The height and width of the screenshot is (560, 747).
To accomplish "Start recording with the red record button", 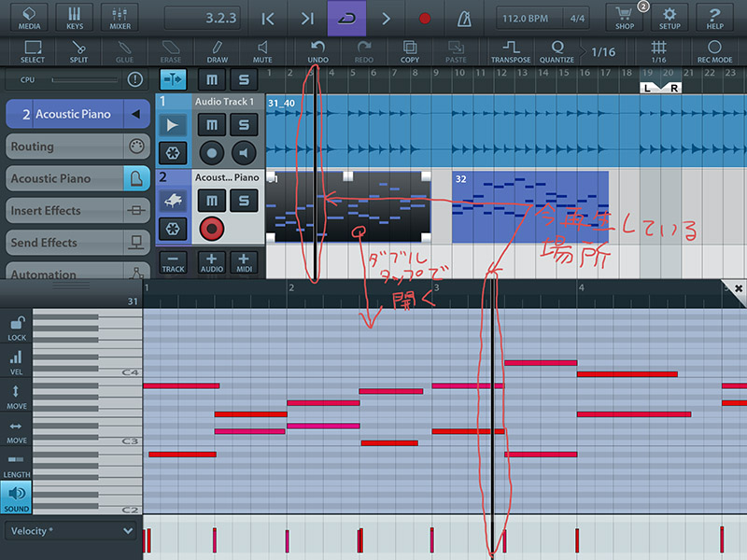I will point(425,19).
